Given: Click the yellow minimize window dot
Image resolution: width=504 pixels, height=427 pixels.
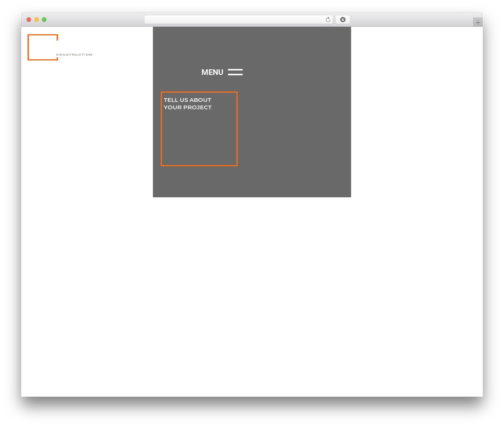Looking at the screenshot, I should tap(37, 20).
